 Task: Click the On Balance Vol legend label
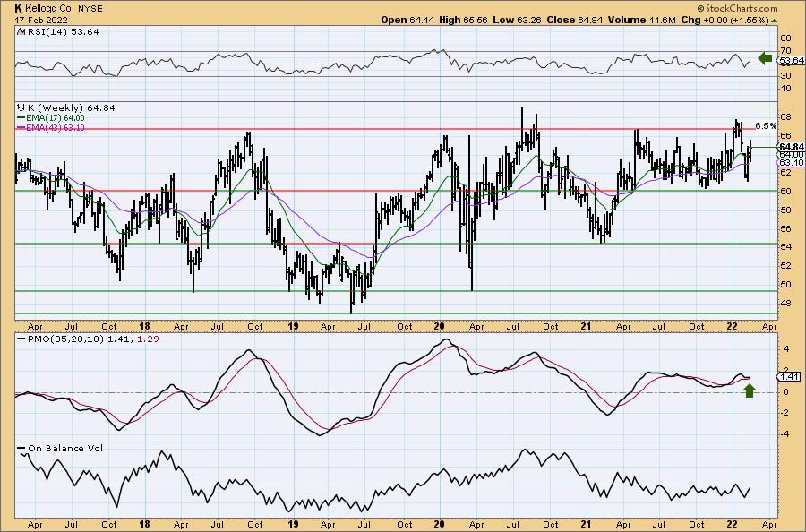point(65,448)
